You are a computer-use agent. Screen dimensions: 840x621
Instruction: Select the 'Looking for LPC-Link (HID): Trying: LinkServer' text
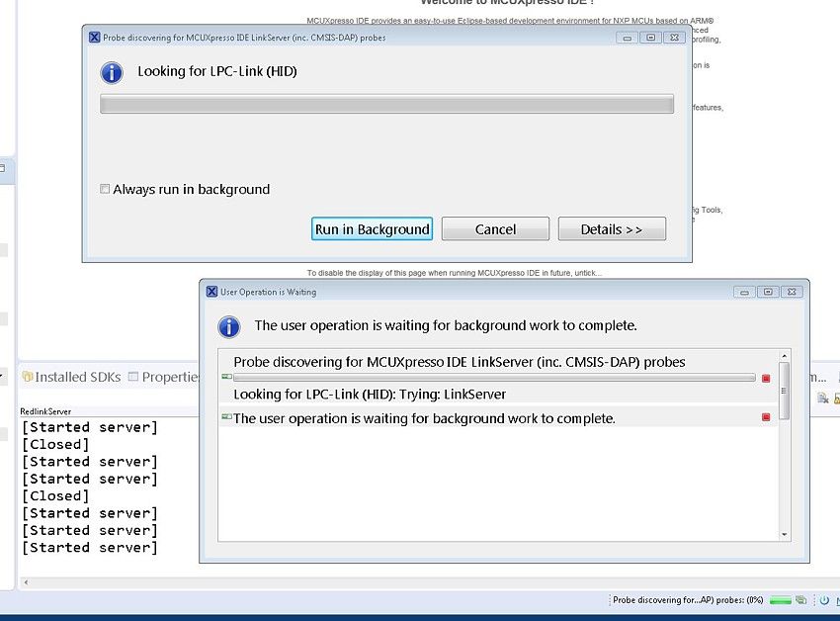pos(370,395)
